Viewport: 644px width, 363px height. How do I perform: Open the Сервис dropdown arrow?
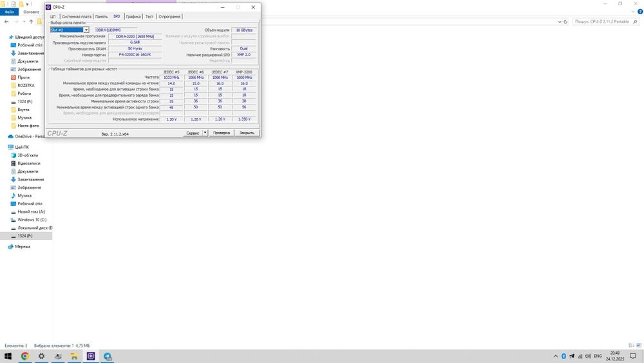205,133
